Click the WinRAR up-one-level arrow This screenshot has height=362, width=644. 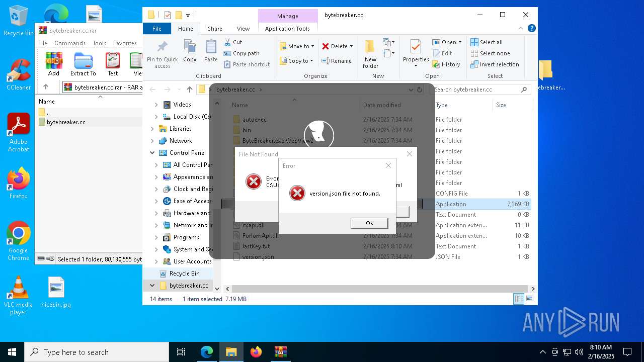coord(46,87)
